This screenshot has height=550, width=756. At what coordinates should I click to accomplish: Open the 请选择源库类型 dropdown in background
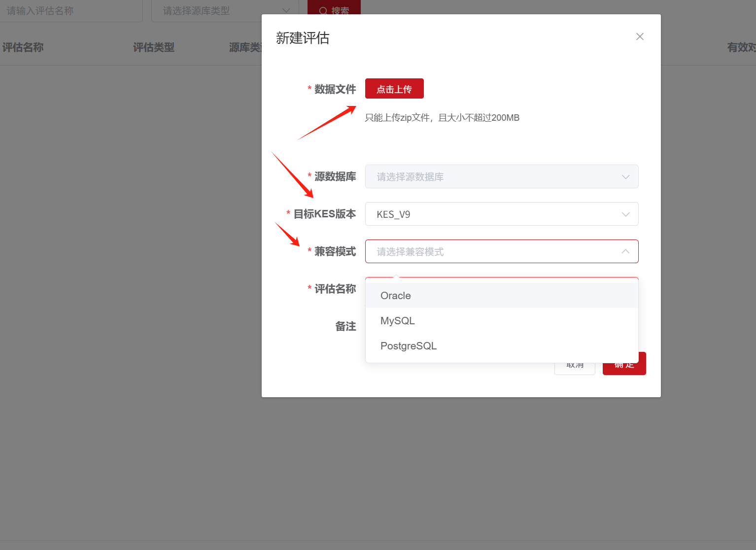click(225, 10)
